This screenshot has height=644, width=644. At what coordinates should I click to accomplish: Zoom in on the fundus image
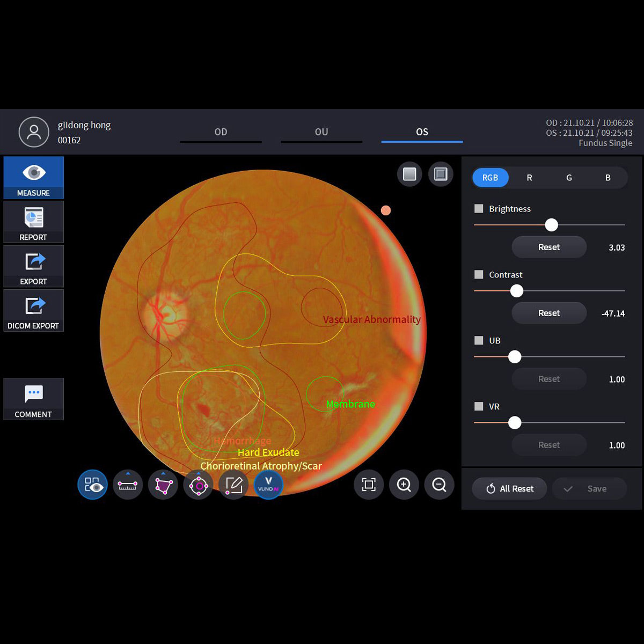(404, 485)
